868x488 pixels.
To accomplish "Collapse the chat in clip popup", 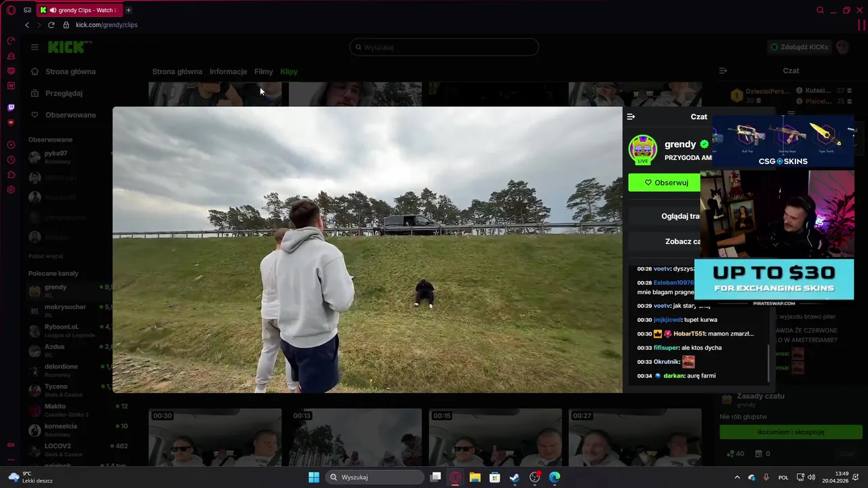I will 631,117.
